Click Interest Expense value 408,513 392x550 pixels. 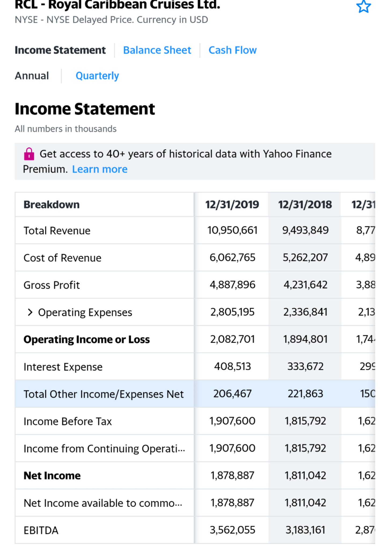click(232, 366)
